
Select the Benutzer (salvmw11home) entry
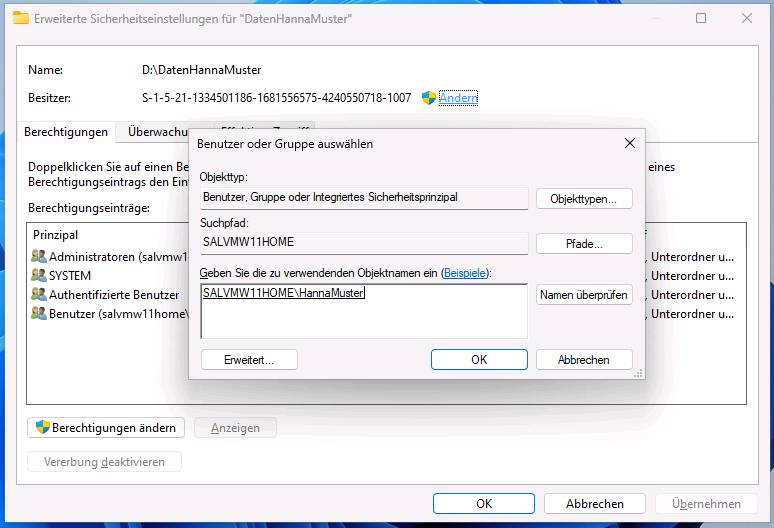point(110,313)
